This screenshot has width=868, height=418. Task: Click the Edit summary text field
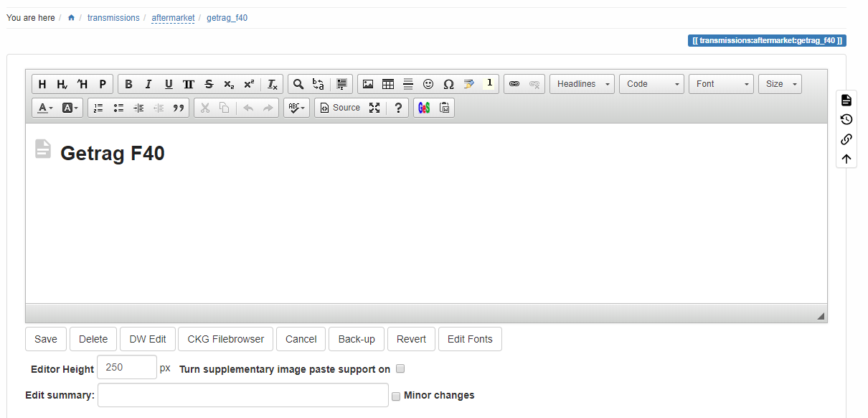[243, 395]
